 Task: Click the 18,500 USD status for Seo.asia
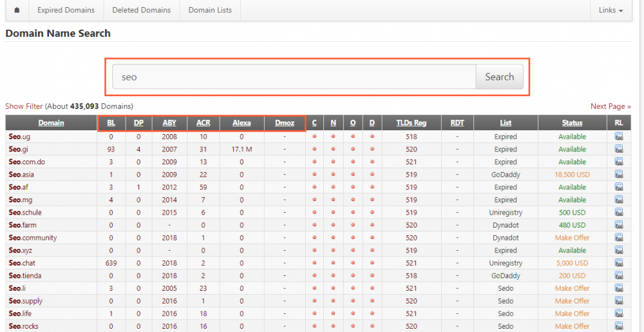coord(572,175)
